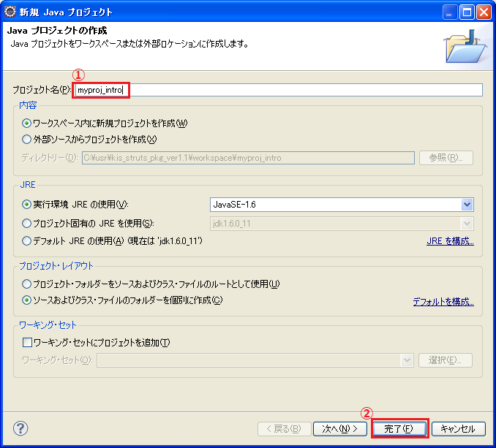Click the 'JRE を構成...' link
This screenshot has height=448, width=496.
[x=450, y=241]
